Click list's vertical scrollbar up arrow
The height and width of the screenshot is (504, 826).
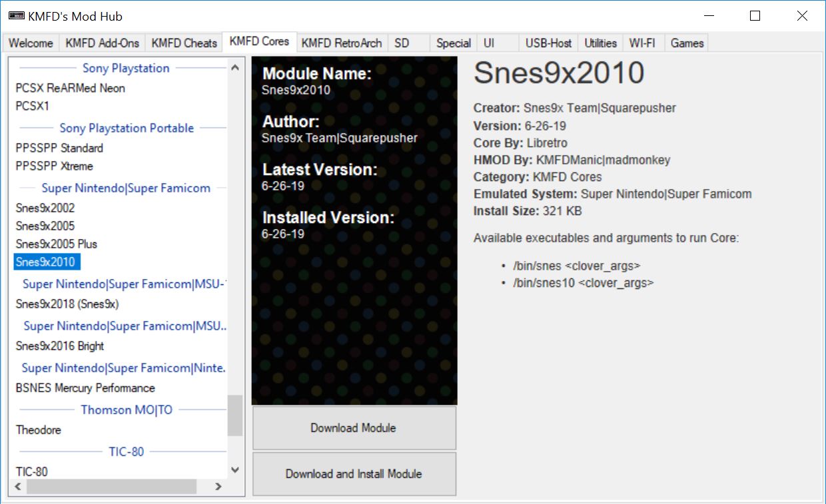click(x=234, y=67)
